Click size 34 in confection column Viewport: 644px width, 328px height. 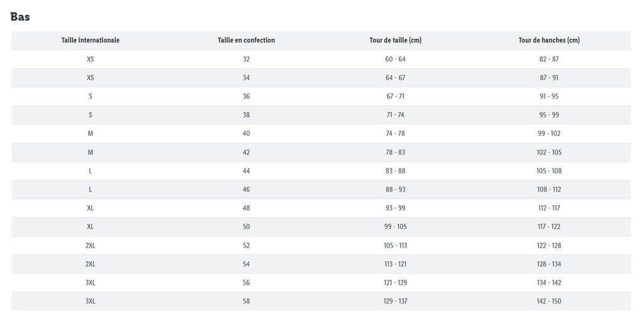246,77
